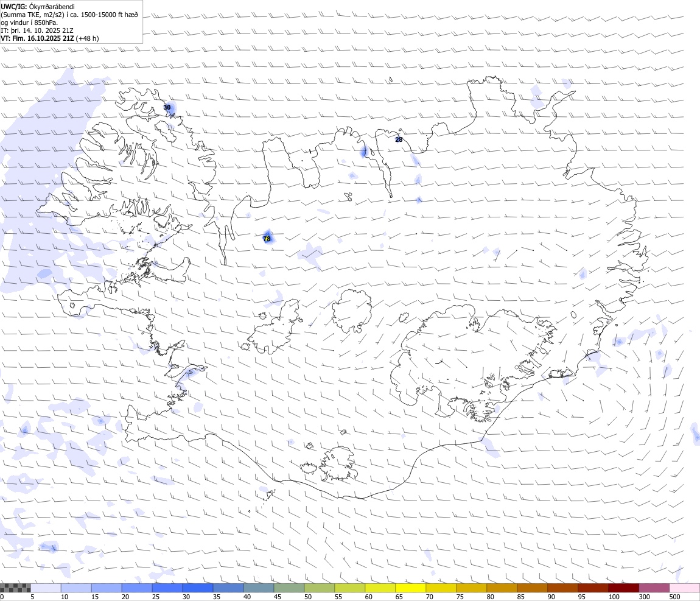Click the "28" TKE value marker on north coast
Image resolution: width=700 pixels, height=601 pixels.
tap(399, 139)
